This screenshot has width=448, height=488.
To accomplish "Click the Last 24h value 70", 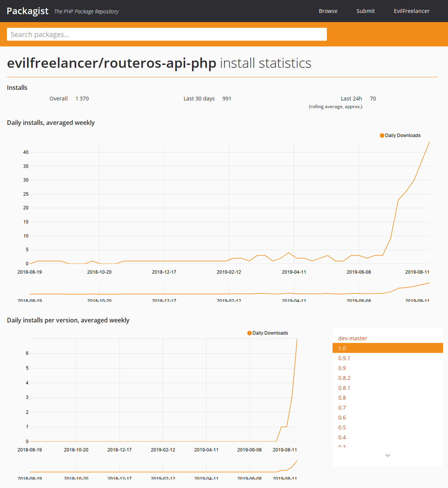I will (x=373, y=98).
